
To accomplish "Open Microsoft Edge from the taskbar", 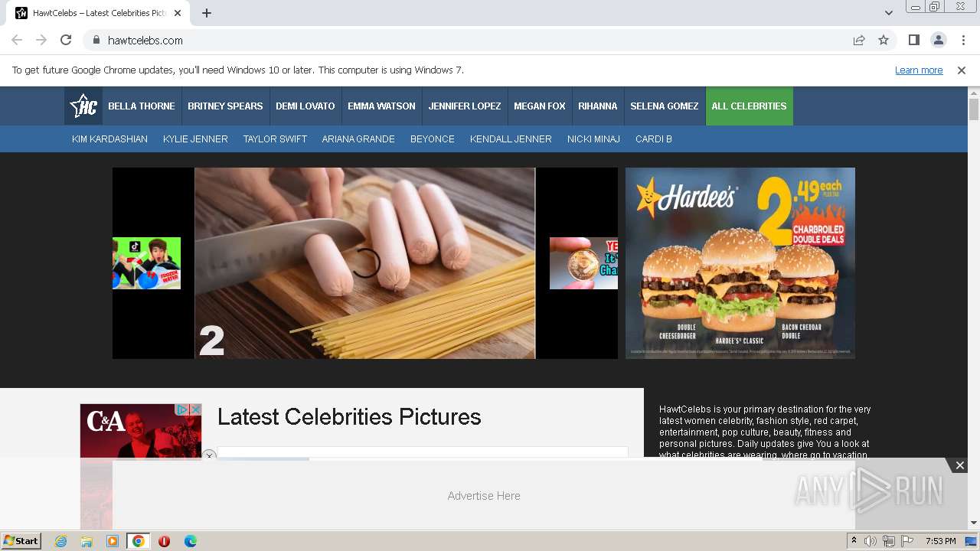I will [x=191, y=541].
